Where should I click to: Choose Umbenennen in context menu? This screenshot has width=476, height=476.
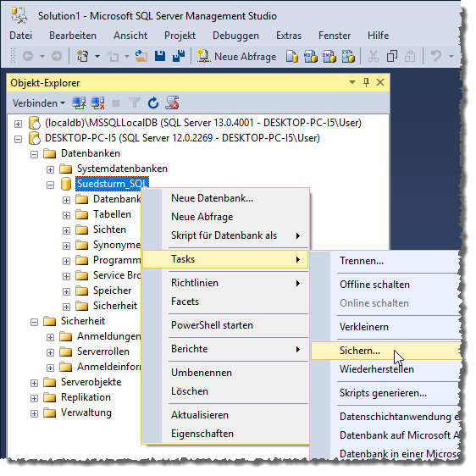pos(225,373)
